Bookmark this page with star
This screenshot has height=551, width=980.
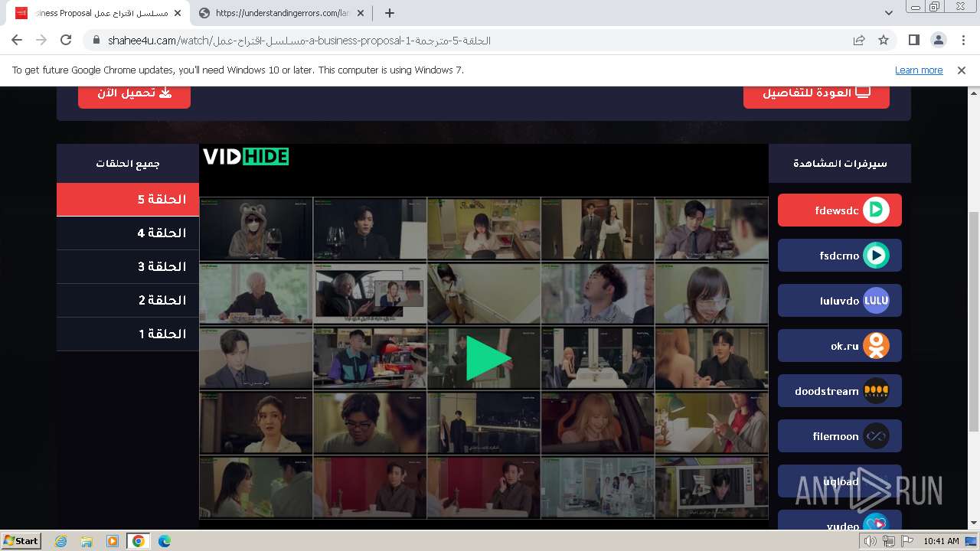point(884,41)
